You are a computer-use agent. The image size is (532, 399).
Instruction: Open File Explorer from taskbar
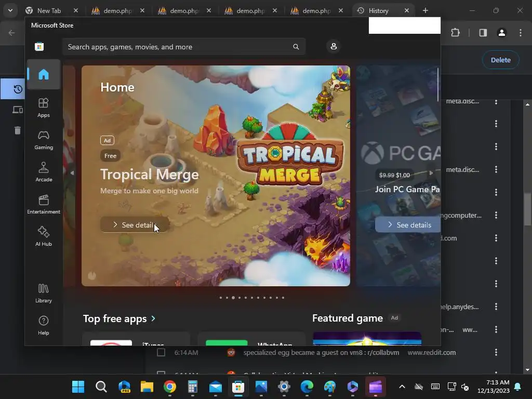(x=147, y=387)
